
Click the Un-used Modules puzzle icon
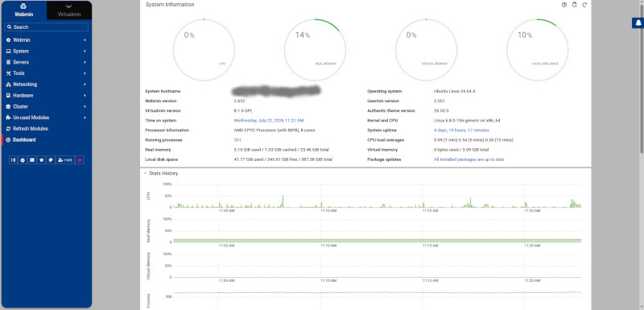(9, 118)
